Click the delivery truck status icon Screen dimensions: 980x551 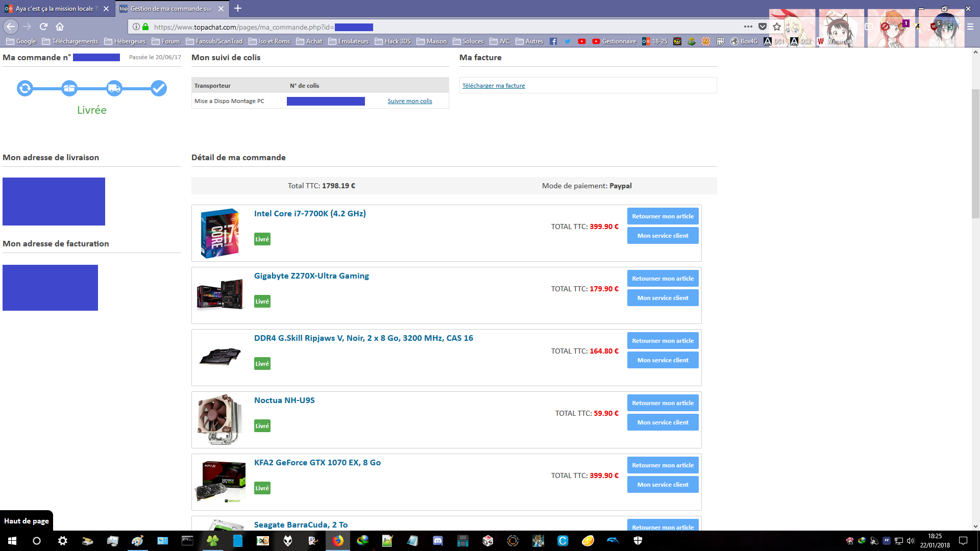114,88
